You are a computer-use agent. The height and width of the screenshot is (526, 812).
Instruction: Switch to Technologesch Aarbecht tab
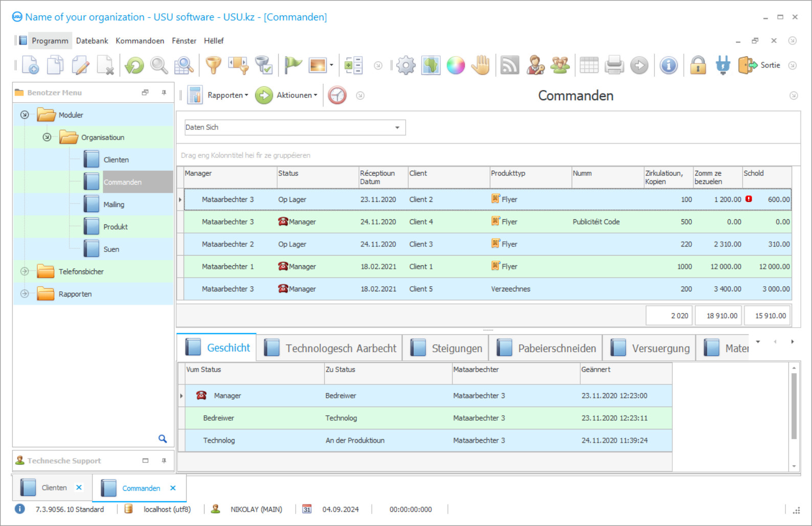click(330, 348)
